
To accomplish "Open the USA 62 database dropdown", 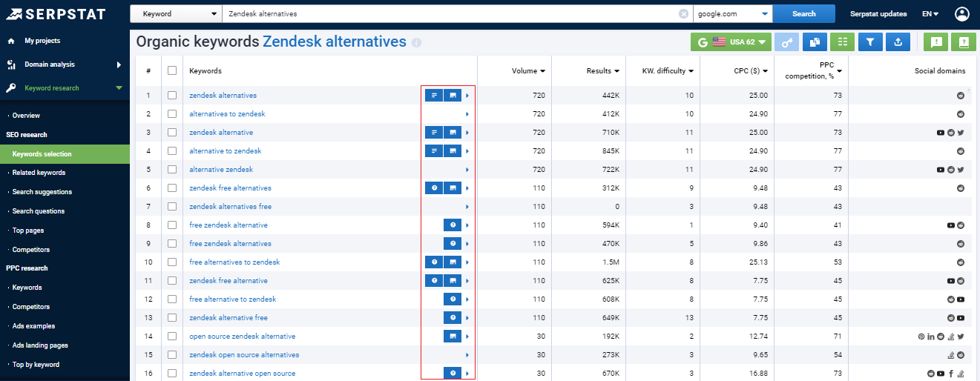I will [x=731, y=42].
